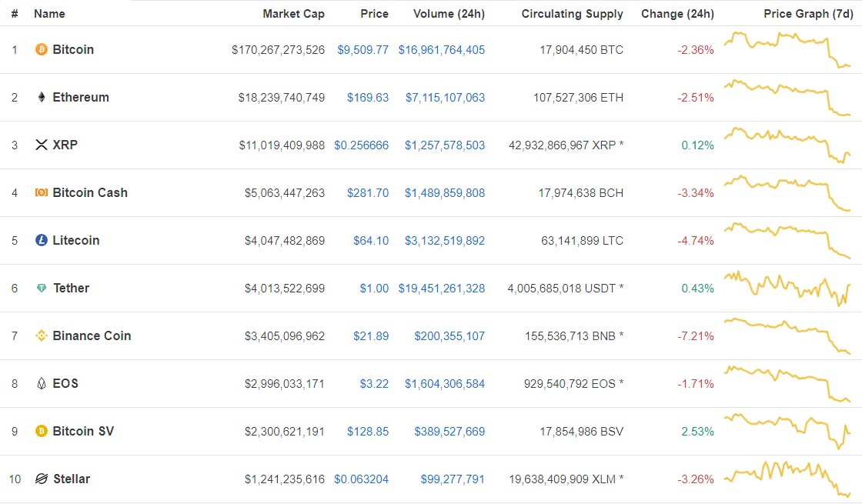862x504 pixels.
Task: Open the XRP name link
Action: [65, 145]
